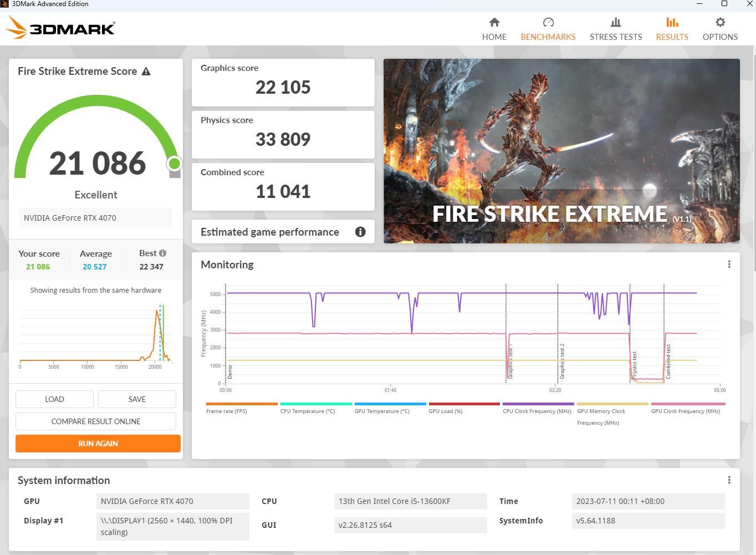756x555 pixels.
Task: Maximize the 3DMark window
Action: pos(724,4)
